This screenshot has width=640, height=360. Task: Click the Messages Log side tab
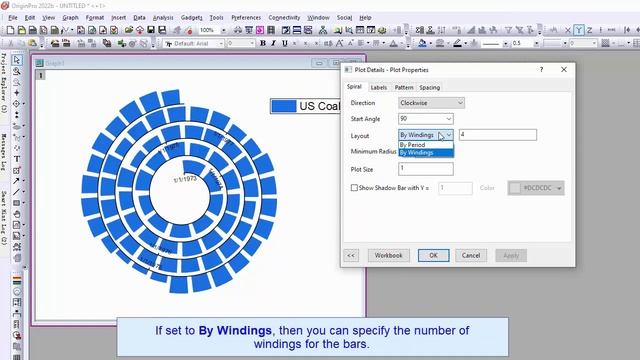point(4,152)
